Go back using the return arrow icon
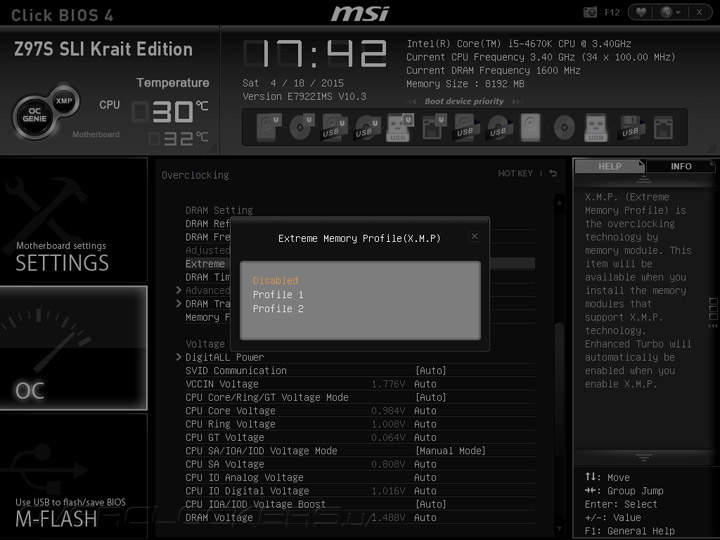This screenshot has width=720, height=540. [x=553, y=173]
